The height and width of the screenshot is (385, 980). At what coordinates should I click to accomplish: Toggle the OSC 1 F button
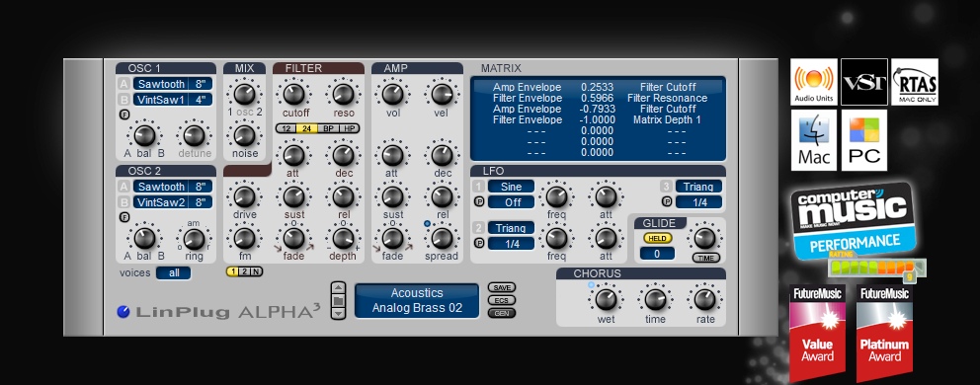pyautogui.click(x=123, y=115)
